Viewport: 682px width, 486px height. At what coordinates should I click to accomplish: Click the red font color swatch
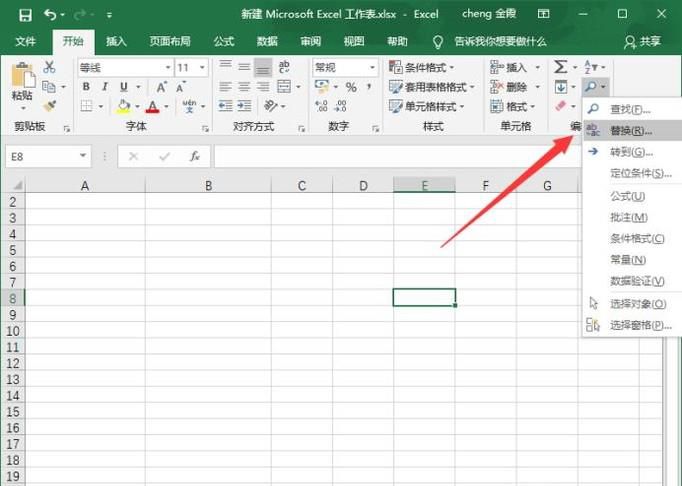(152, 107)
